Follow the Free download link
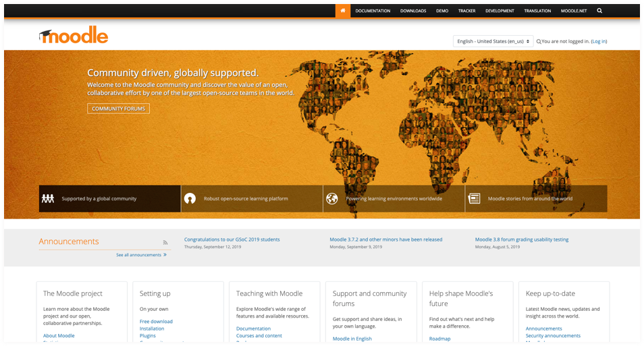 [156, 322]
